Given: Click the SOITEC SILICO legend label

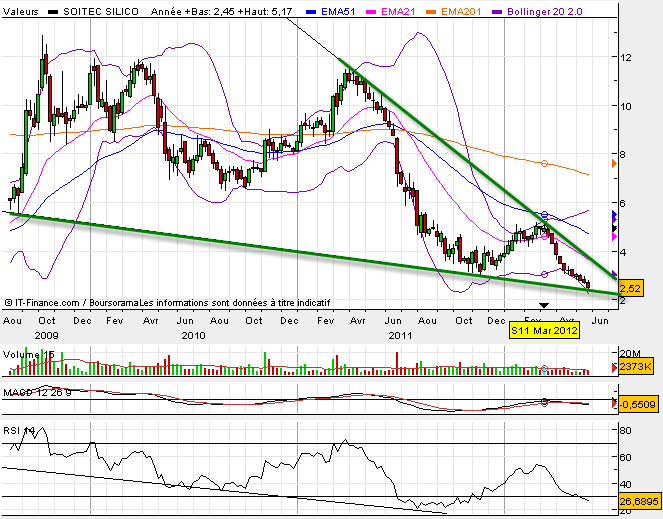Looking at the screenshot, I should (x=102, y=9).
